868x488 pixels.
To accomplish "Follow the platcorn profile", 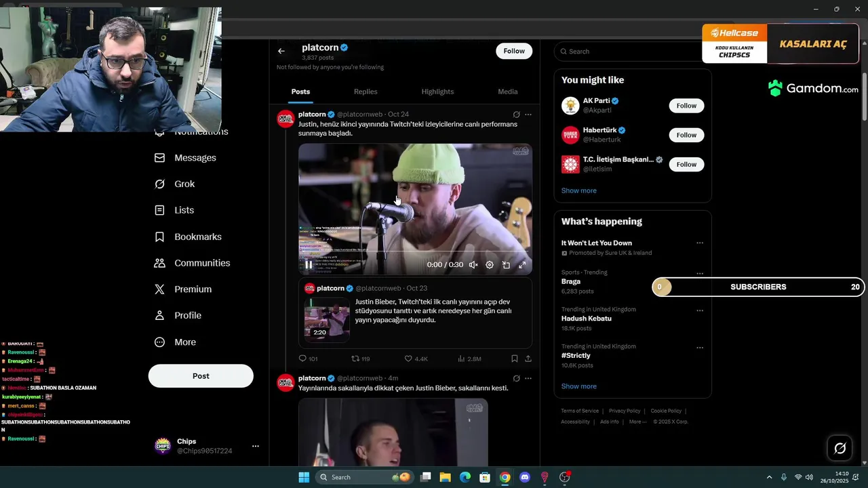I will (514, 51).
